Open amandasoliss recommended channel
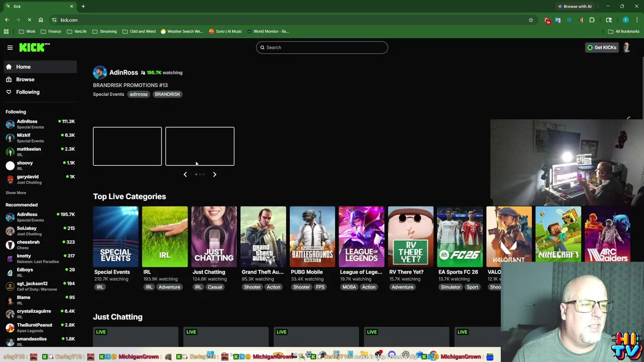The width and height of the screenshot is (644, 362). [x=40, y=341]
